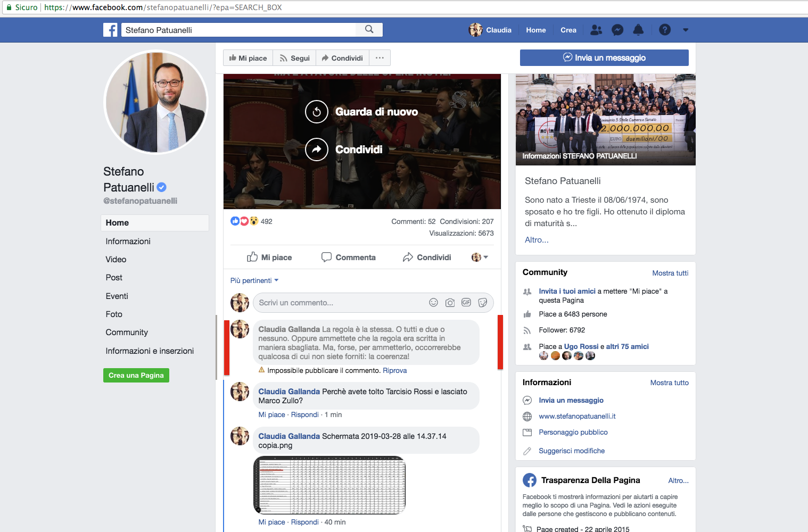Click the Claudia profile avatar in top bar

(475, 30)
